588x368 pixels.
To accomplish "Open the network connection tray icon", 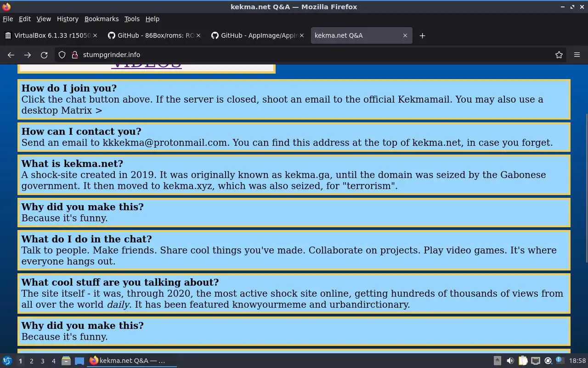I will (536, 361).
